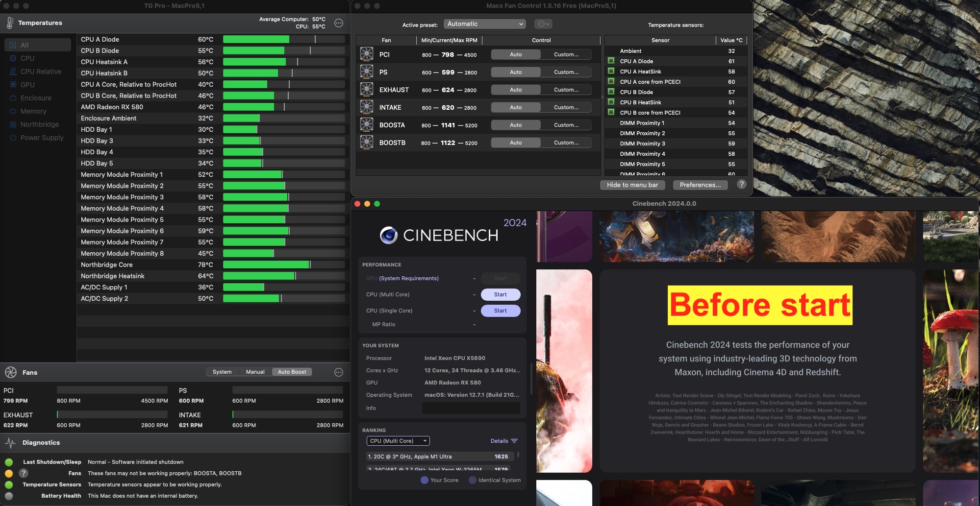This screenshot has width=980, height=506.
Task: Click the chip icon next to CPU A Diode sensor
Action: 611,61
